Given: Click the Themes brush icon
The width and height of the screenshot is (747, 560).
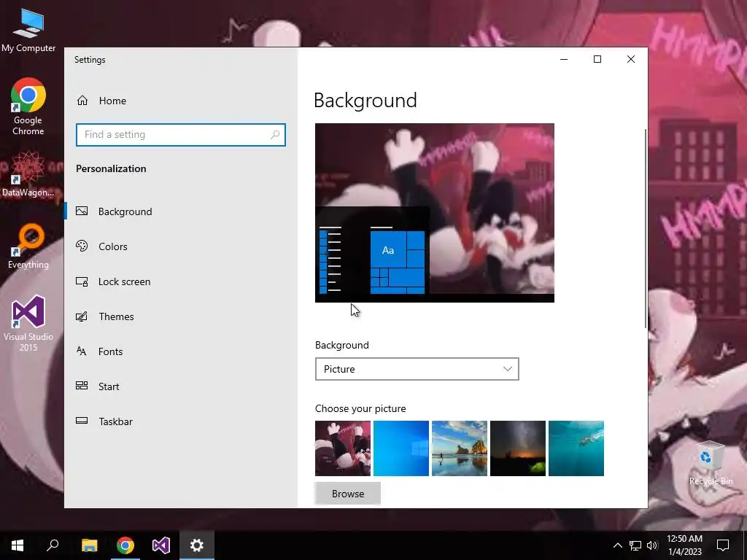Looking at the screenshot, I should click(x=82, y=316).
